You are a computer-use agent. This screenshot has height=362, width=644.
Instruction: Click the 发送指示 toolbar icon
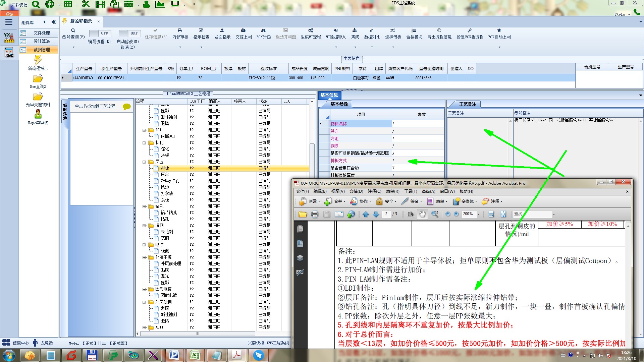click(222, 31)
